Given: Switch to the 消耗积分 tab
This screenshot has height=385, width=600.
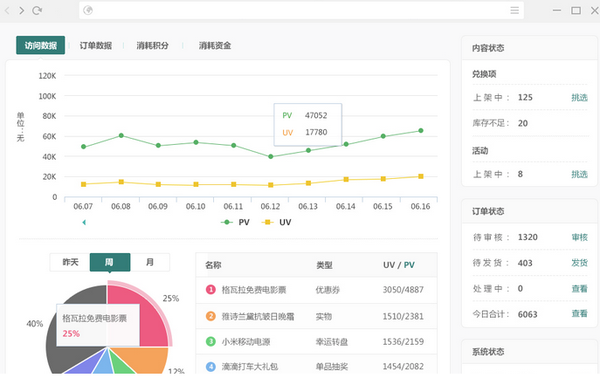Looking at the screenshot, I should click(x=153, y=46).
